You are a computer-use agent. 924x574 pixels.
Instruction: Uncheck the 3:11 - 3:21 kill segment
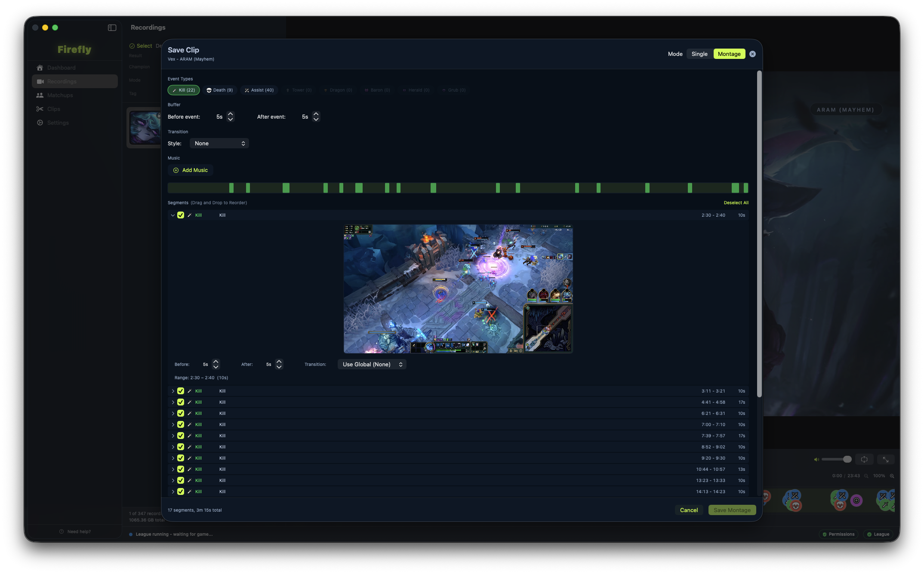point(181,391)
